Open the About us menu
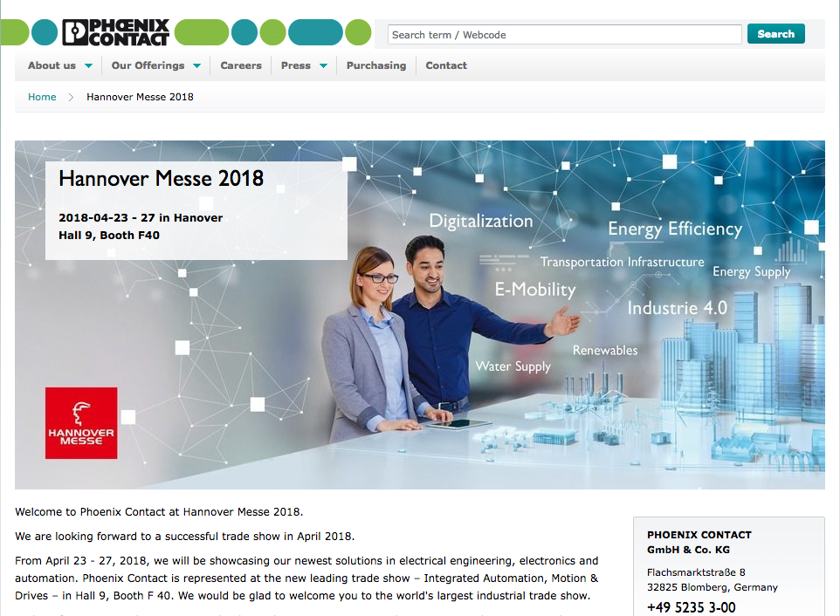Screen dimensions: 840x616 point(52,65)
